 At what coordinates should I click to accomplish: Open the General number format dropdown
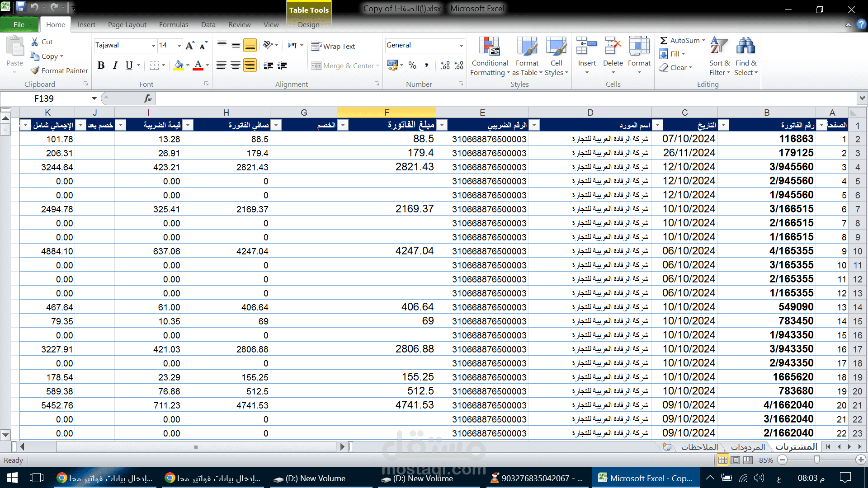[461, 46]
